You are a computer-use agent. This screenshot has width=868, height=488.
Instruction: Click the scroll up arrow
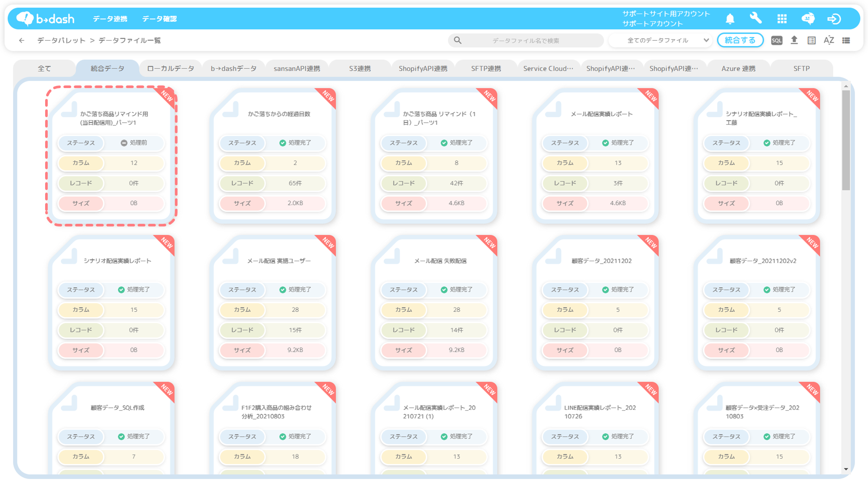846,86
